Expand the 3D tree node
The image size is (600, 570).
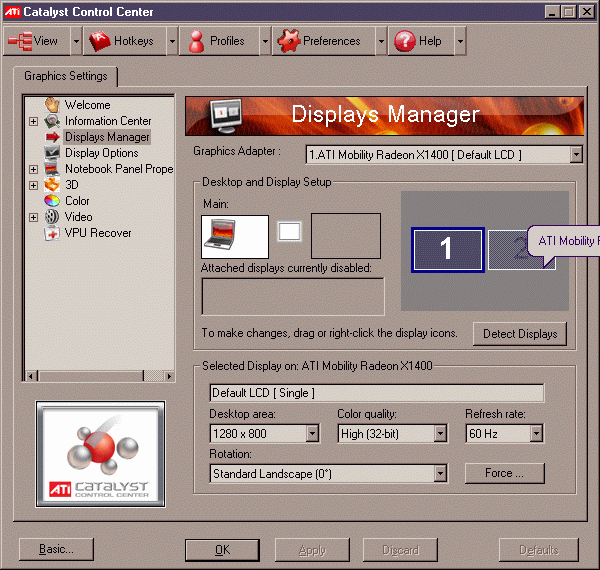[34, 185]
